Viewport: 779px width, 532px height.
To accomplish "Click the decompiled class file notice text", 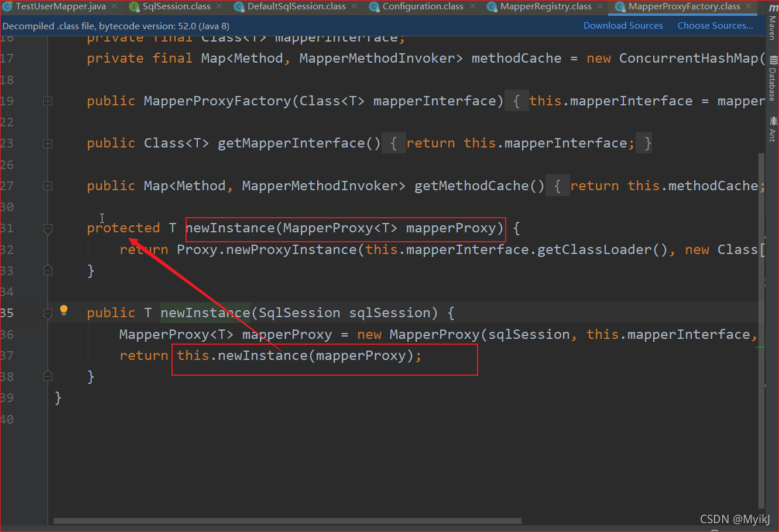I will click(116, 26).
